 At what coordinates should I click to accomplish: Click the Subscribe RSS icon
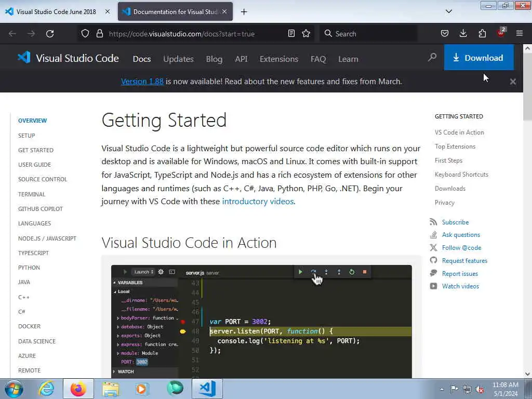[x=433, y=222]
